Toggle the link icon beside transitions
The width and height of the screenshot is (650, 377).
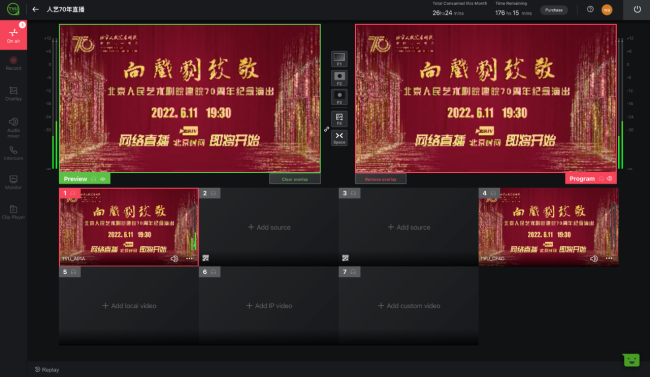326,129
